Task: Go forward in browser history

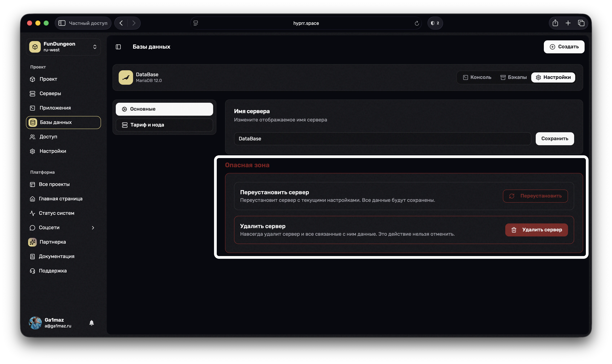Action: click(134, 23)
